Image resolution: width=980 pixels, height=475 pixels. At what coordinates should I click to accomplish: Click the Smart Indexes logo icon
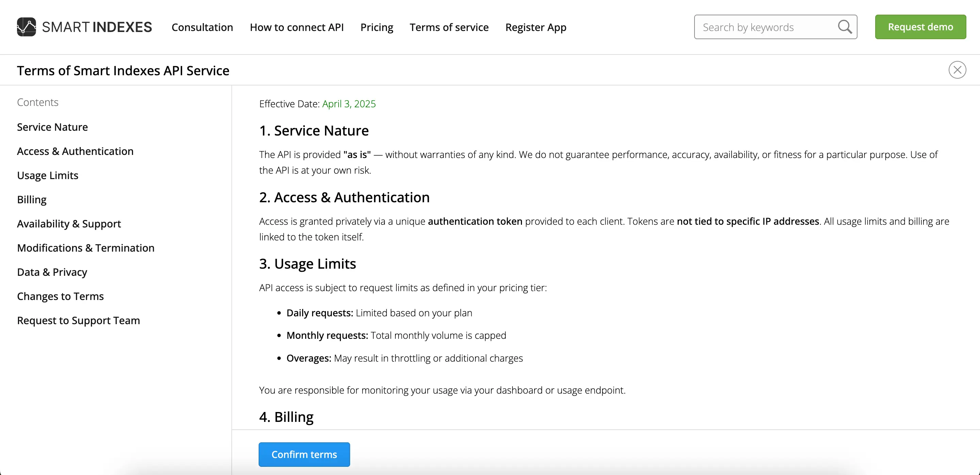click(x=26, y=27)
